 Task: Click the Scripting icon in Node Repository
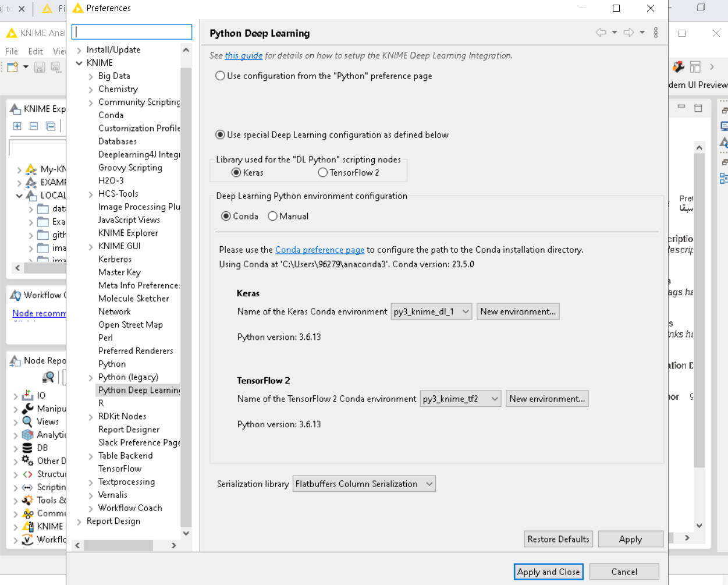(27, 487)
